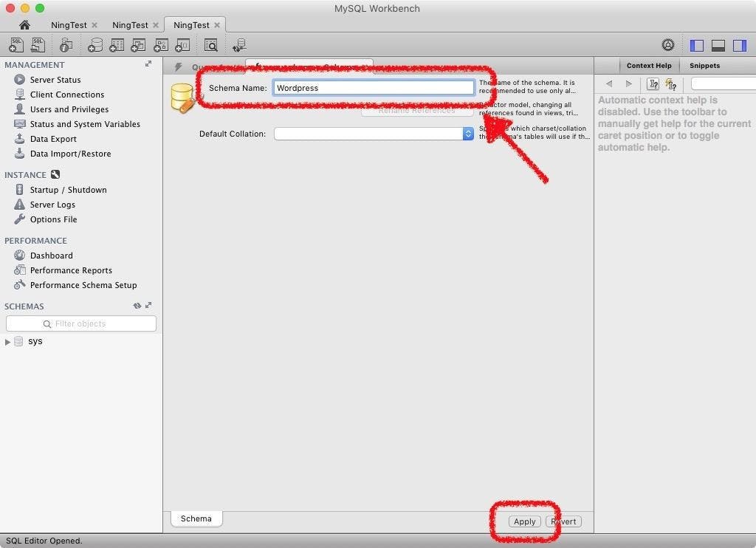The width and height of the screenshot is (756, 548).
Task: Go forward in context help
Action: pos(629,83)
